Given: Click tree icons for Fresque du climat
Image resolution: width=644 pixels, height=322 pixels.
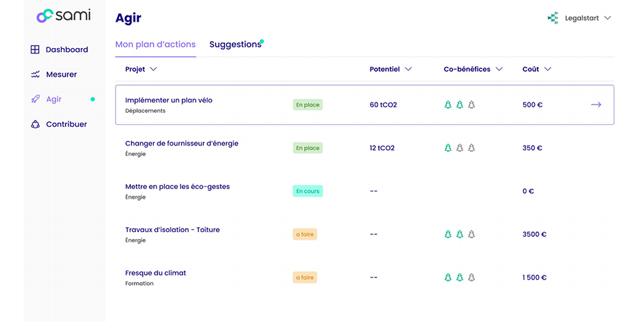Looking at the screenshot, I should tap(460, 277).
